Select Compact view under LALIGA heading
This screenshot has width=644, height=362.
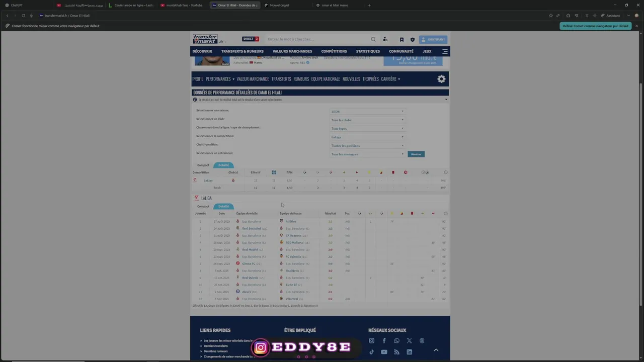(x=203, y=206)
